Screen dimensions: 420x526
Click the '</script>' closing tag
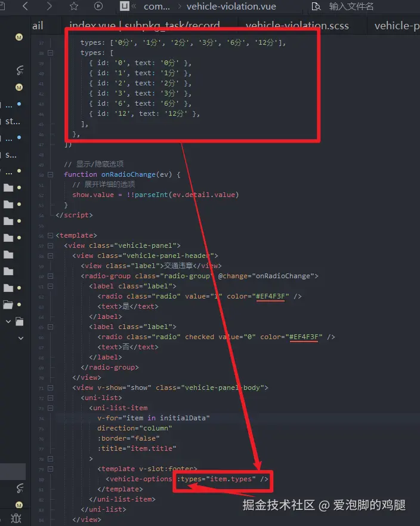click(x=74, y=215)
